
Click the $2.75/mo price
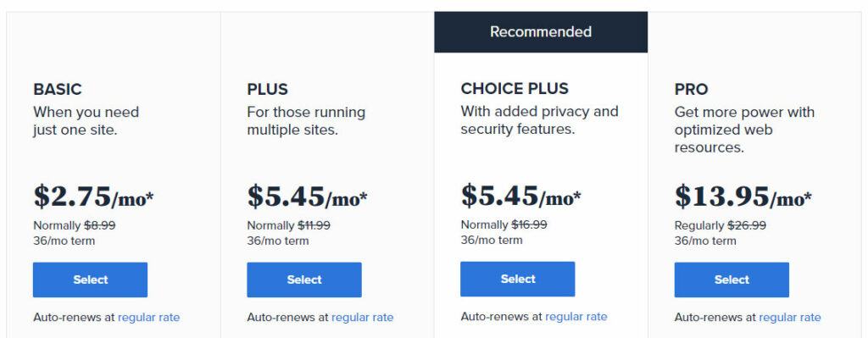tap(93, 197)
